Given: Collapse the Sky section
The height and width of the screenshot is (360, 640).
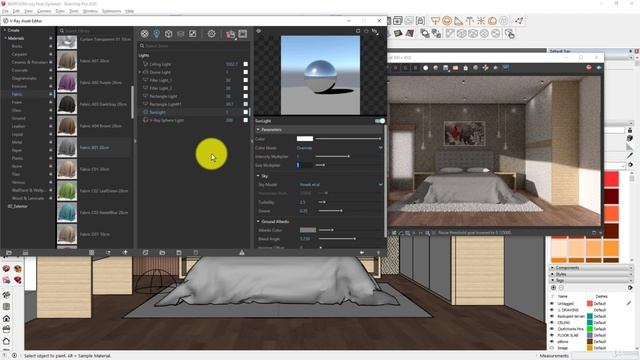Looking at the screenshot, I should [x=258, y=176].
